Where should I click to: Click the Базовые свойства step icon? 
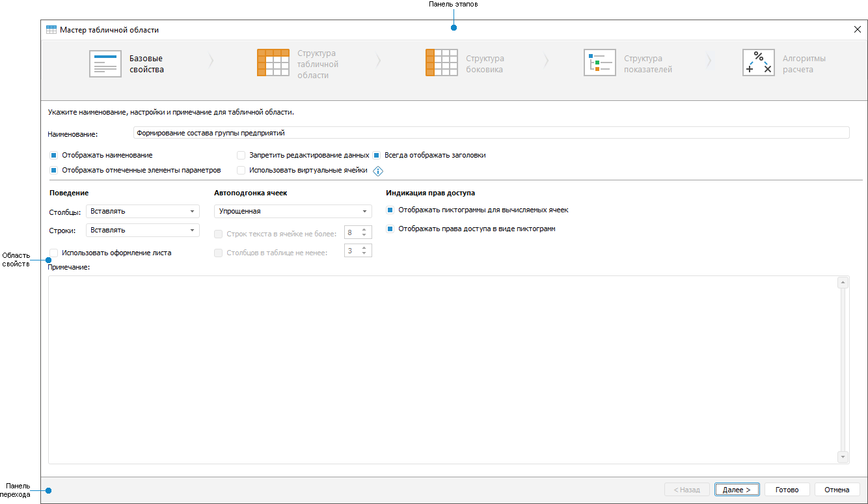pyautogui.click(x=105, y=64)
